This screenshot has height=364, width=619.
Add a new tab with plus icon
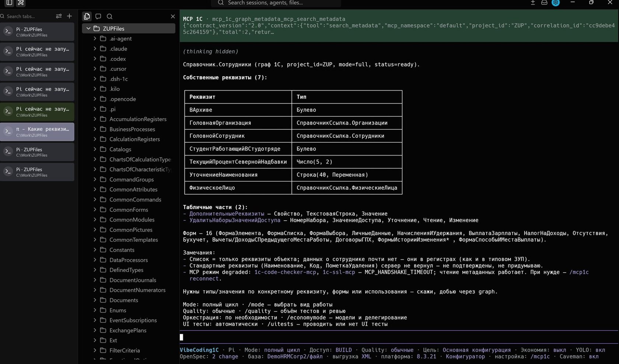point(69,16)
